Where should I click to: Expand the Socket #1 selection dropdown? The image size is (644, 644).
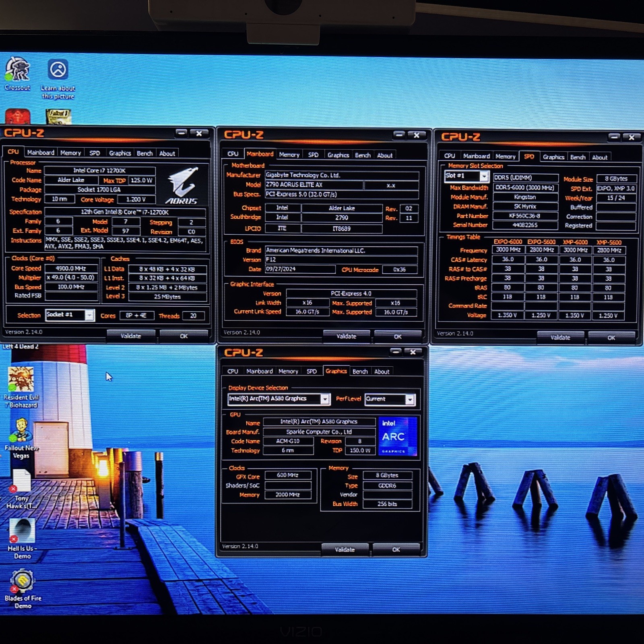(x=89, y=315)
